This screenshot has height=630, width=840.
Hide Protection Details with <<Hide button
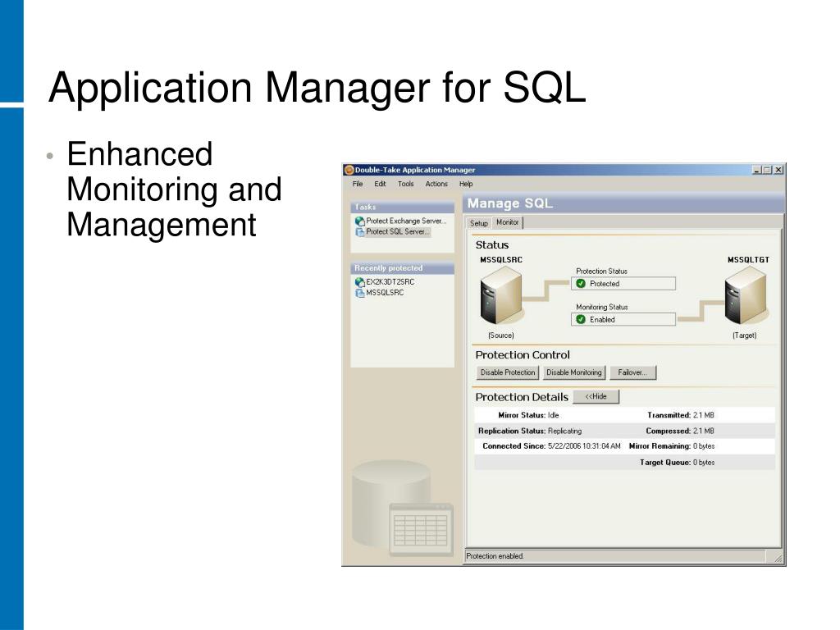click(x=596, y=396)
